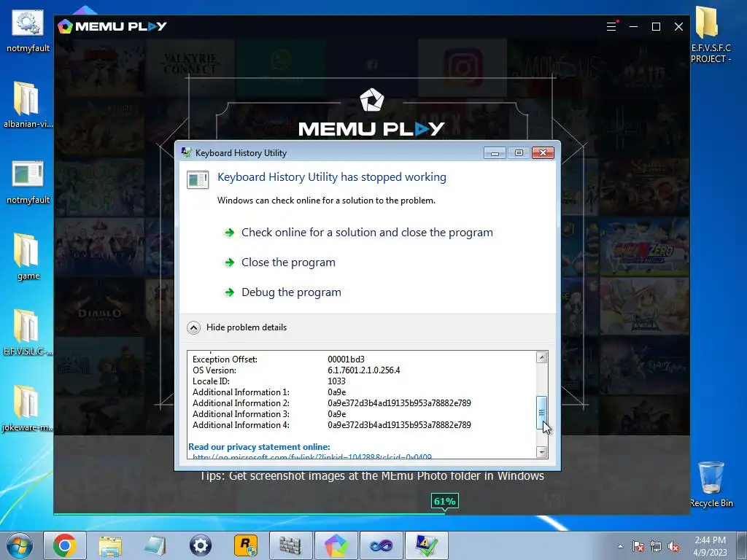Open the Microsoft privacy statement link
Screen dimensions: 747x560
tap(312, 457)
